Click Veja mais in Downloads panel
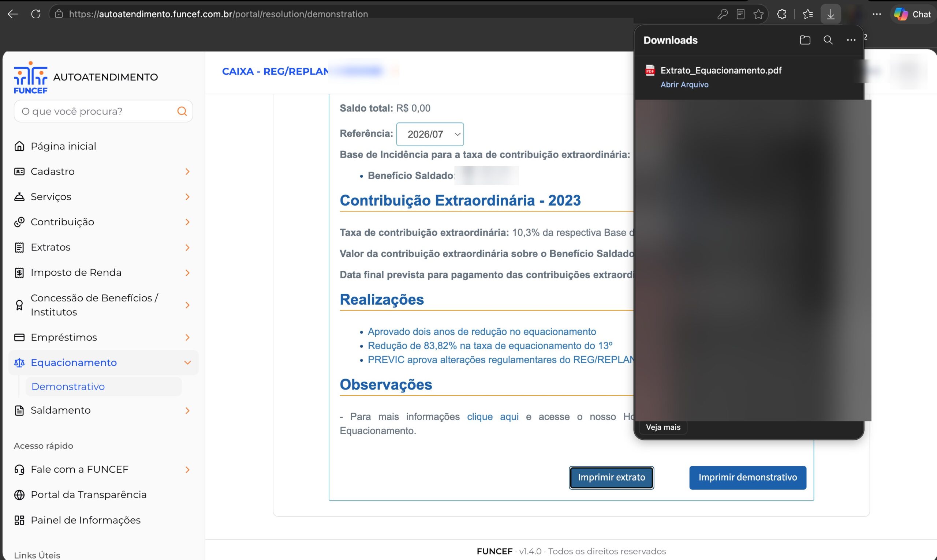The height and width of the screenshot is (560, 937). click(663, 427)
